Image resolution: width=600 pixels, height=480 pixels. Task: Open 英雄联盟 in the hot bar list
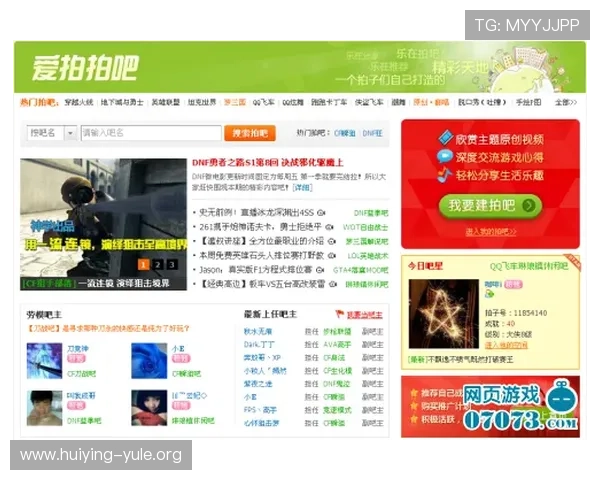[166, 102]
